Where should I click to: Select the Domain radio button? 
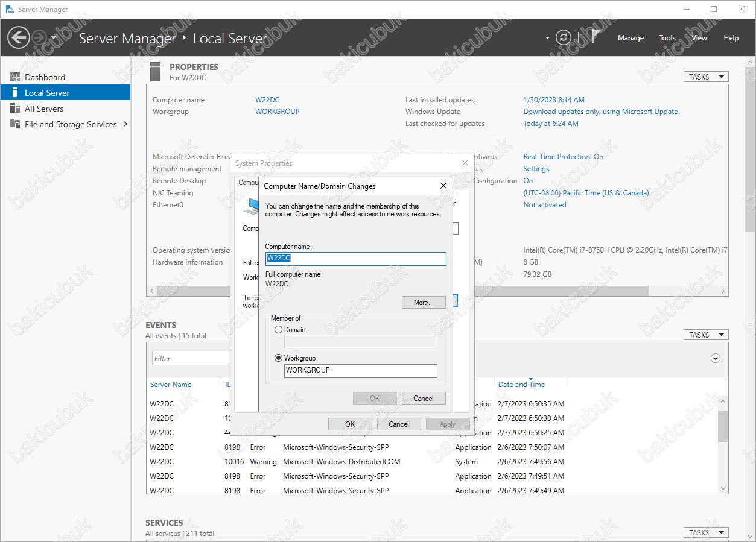[x=278, y=330]
